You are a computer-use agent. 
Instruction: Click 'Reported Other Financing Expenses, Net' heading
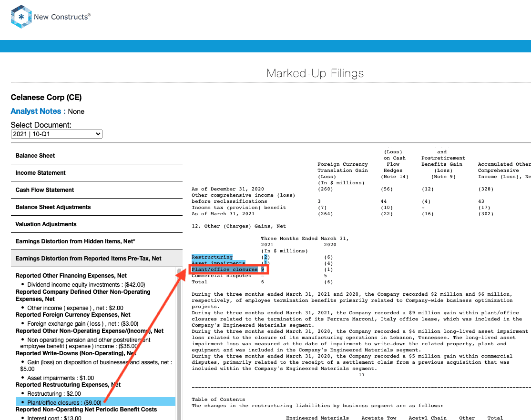click(x=71, y=276)
